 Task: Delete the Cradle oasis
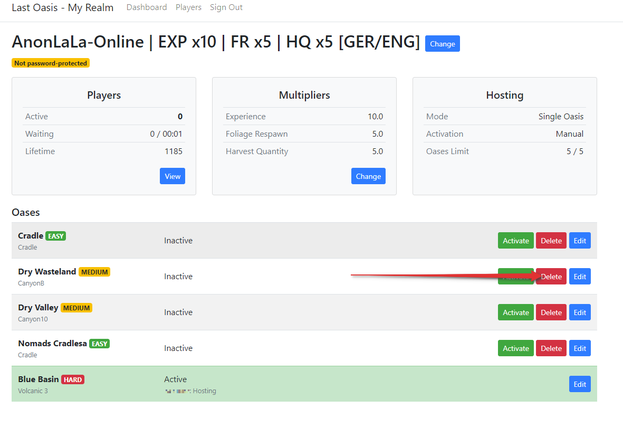point(551,241)
